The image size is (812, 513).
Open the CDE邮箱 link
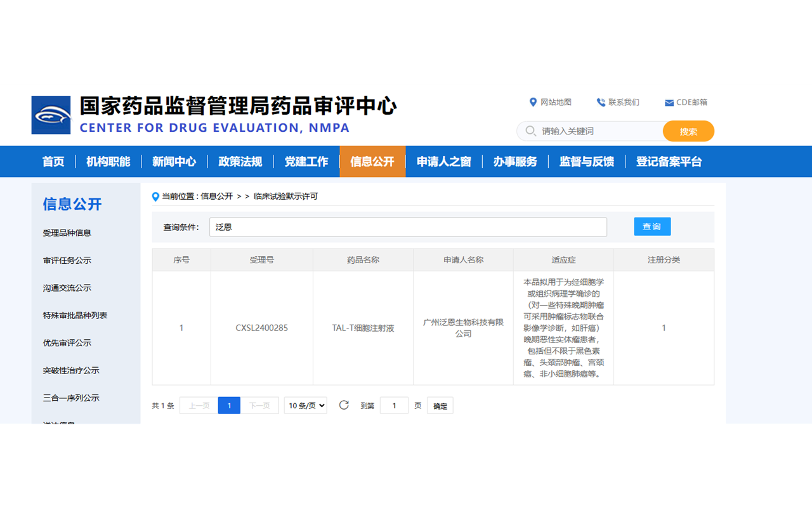pyautogui.click(x=691, y=102)
